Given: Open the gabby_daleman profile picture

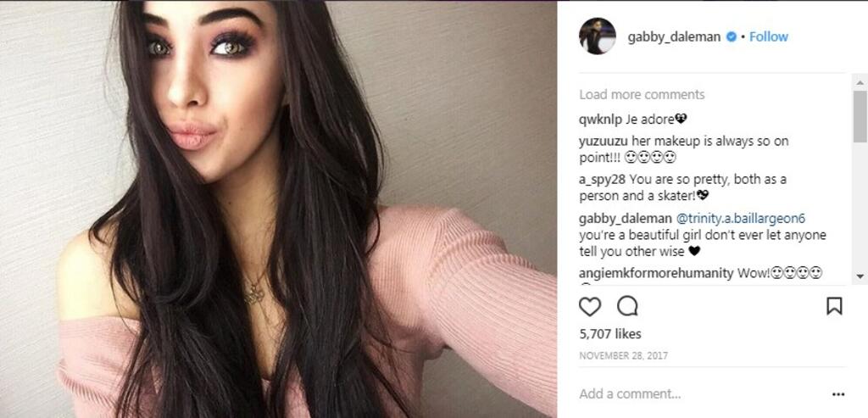Looking at the screenshot, I should coord(598,36).
